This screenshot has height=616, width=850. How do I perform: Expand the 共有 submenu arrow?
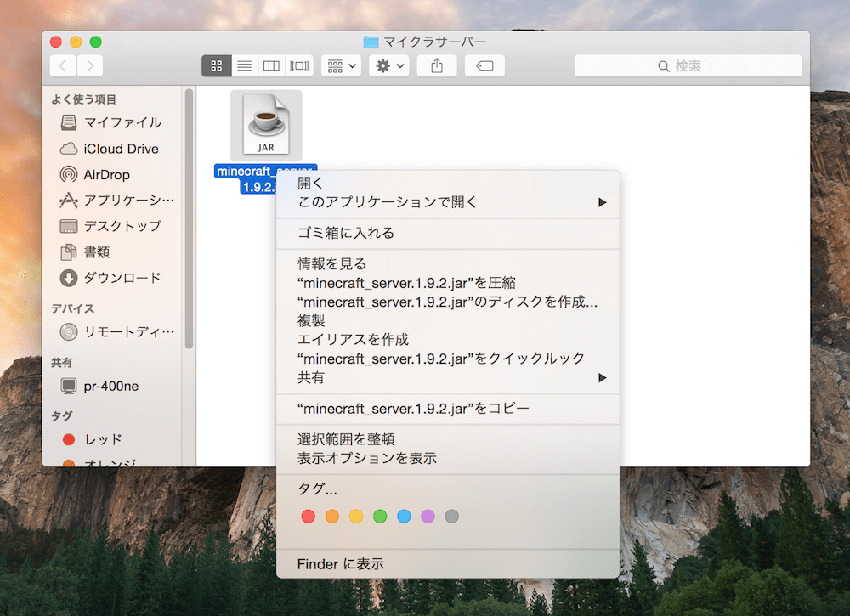[x=603, y=377]
